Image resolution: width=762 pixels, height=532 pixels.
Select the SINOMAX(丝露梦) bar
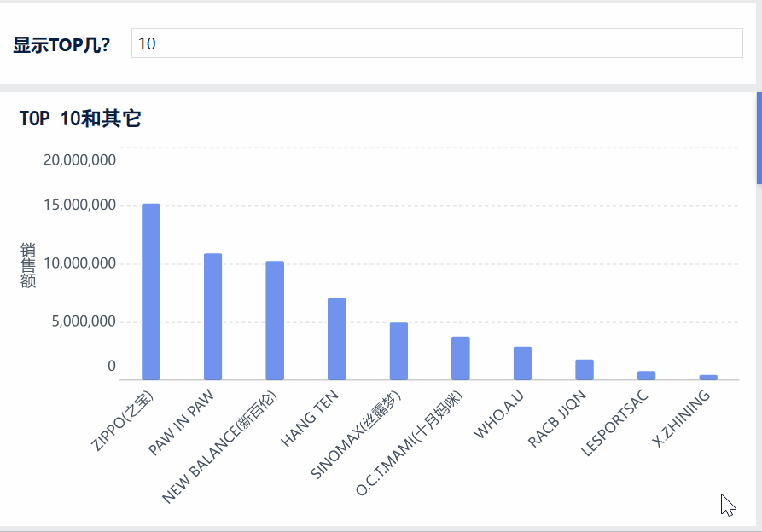coord(398,351)
